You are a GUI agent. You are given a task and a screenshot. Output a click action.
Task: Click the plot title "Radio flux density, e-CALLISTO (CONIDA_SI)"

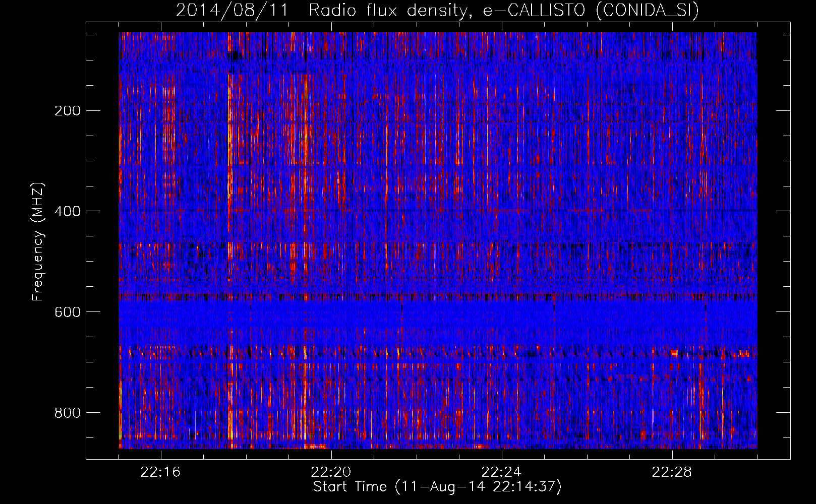[504, 10]
